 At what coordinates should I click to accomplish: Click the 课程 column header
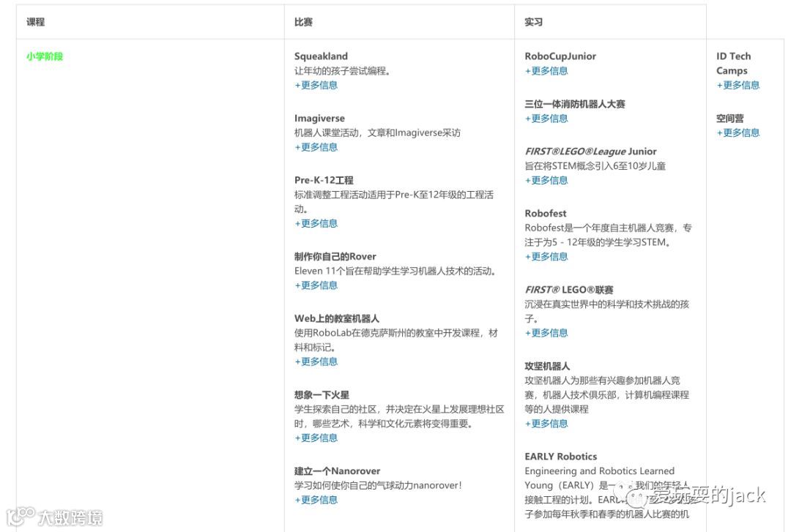click(36, 22)
